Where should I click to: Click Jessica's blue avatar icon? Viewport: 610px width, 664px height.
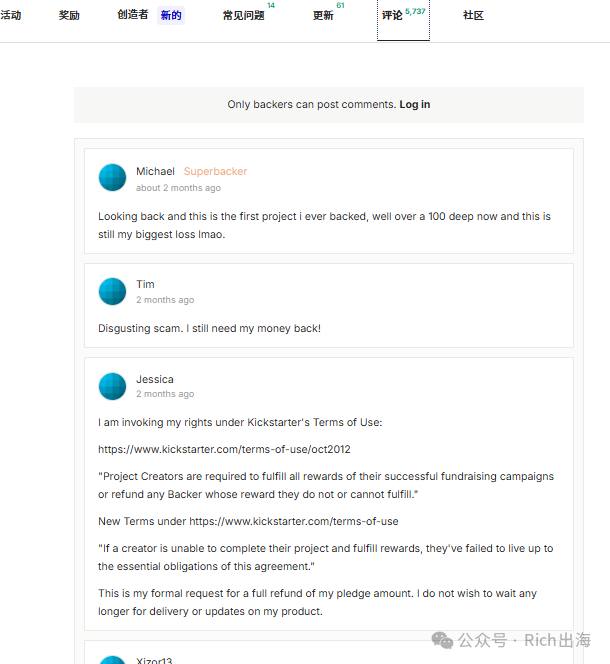[112, 386]
